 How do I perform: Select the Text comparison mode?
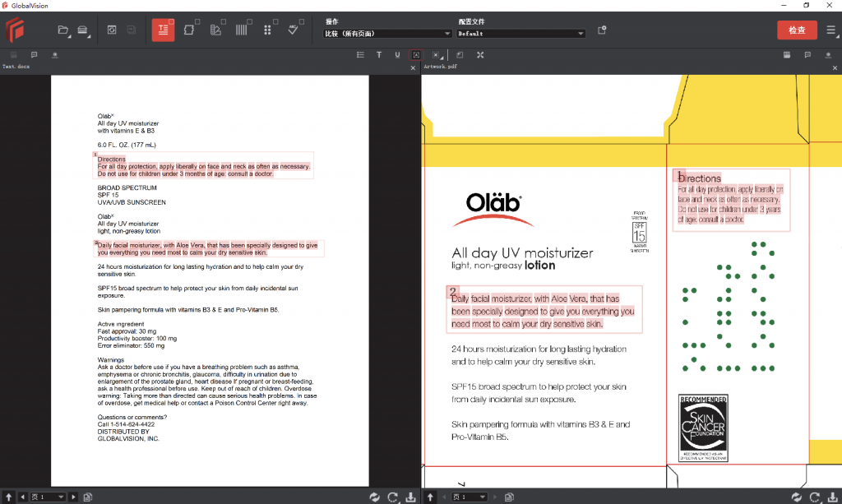point(163,30)
